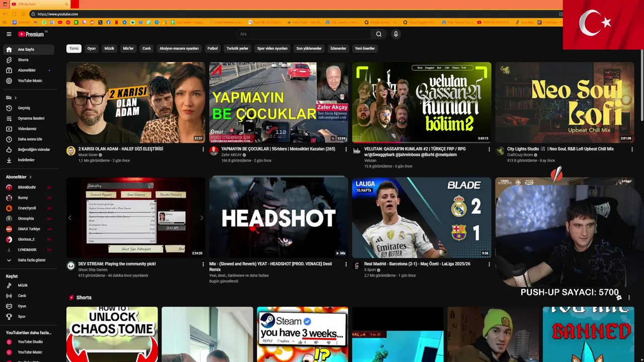Screen dimensions: 644x362
Task: Click the YouTube search field
Action: coord(304,34)
